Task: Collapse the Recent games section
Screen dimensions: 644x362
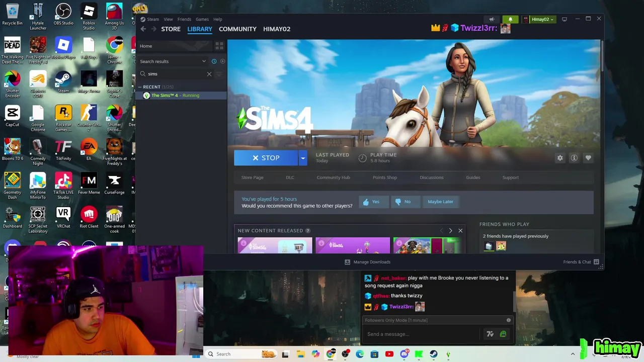Action: coord(140,87)
